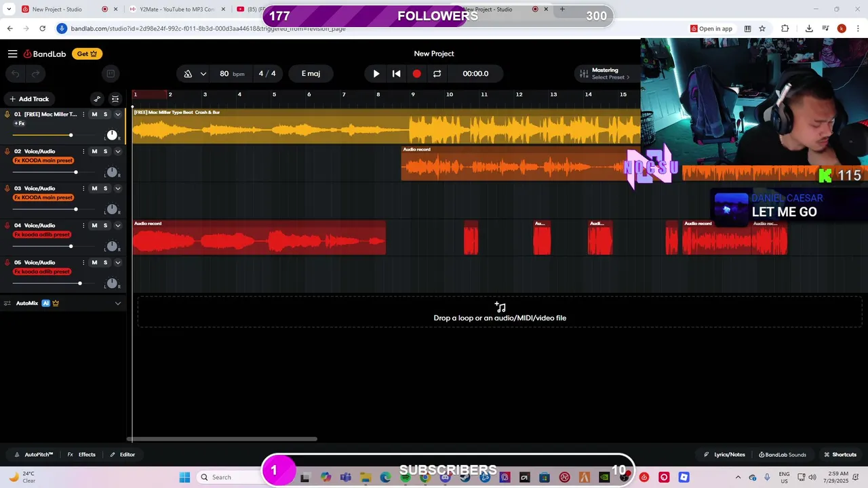Open the Lyrics/Notes panel
Viewport: 868px width, 488px height.
click(x=724, y=455)
